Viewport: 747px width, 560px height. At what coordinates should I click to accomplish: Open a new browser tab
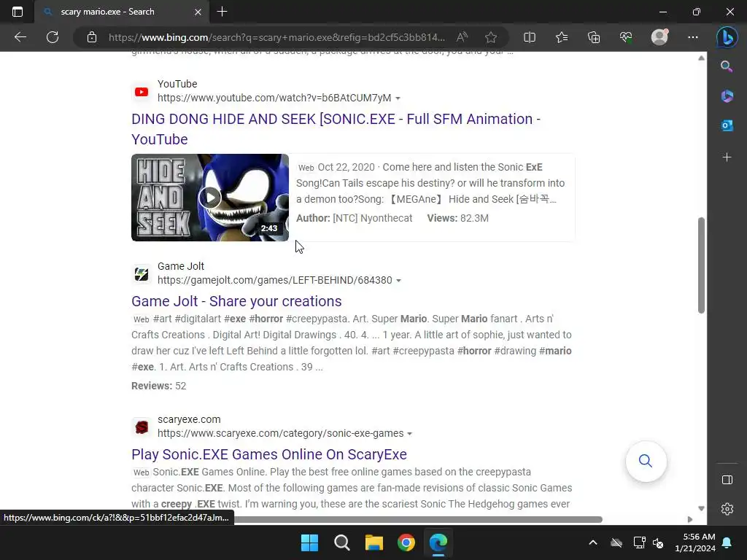click(222, 12)
